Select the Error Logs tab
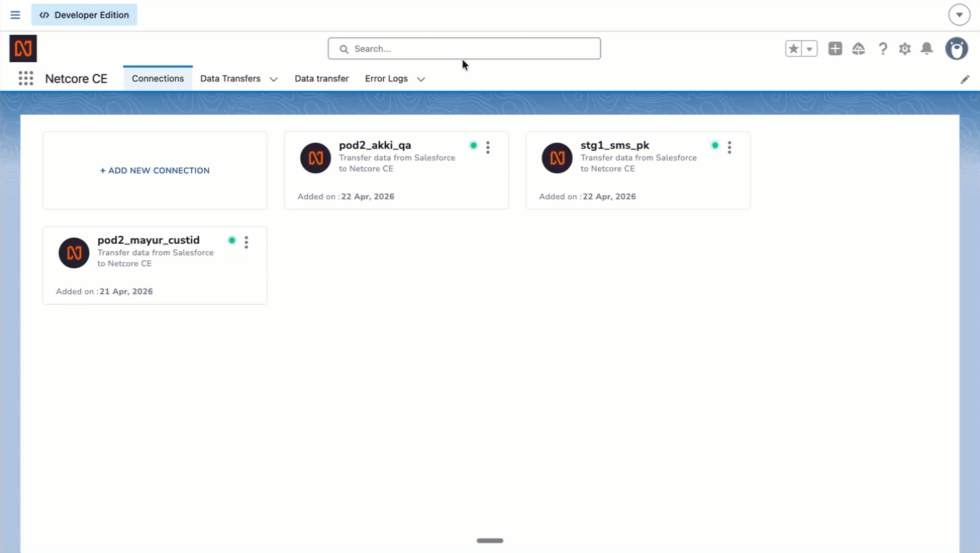This screenshot has height=553, width=980. [x=386, y=79]
